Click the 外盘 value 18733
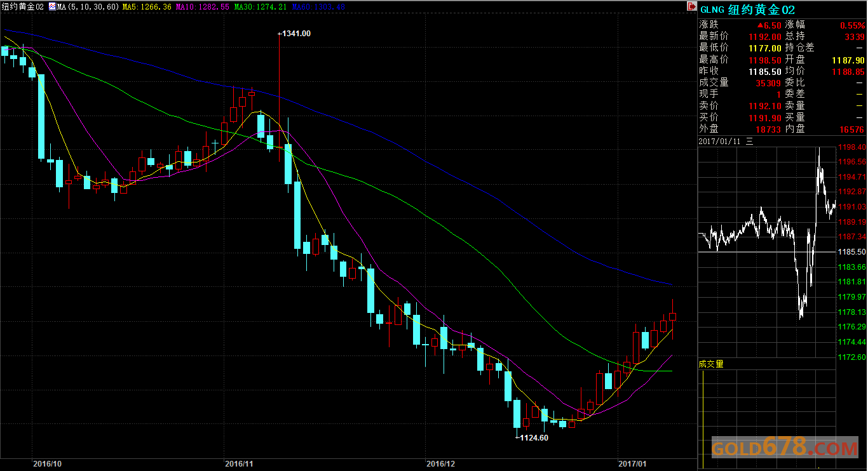 [768, 129]
